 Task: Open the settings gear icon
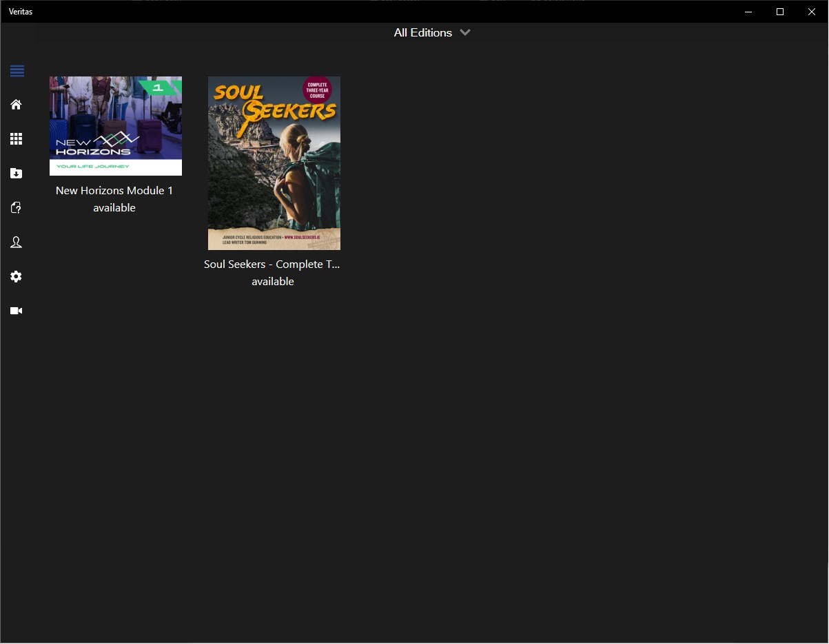17,277
